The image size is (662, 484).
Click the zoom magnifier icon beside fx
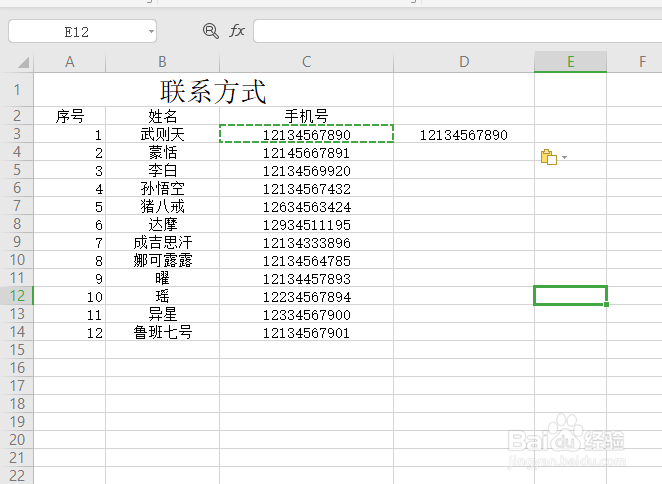211,31
